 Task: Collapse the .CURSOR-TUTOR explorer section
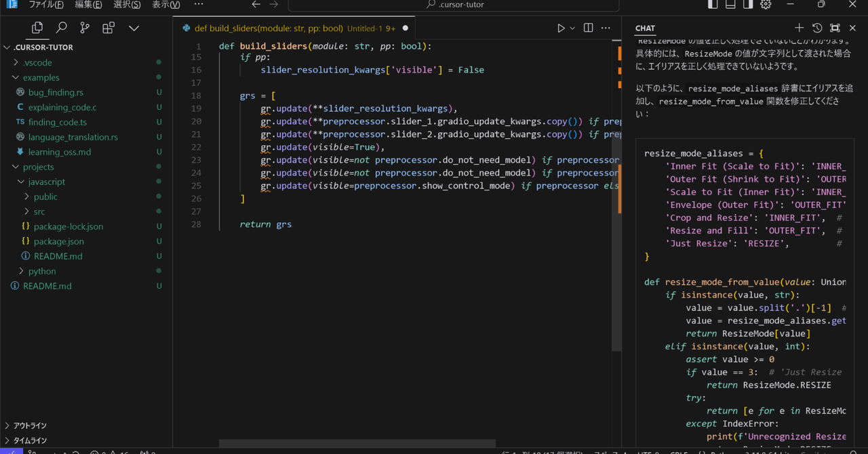point(43,47)
